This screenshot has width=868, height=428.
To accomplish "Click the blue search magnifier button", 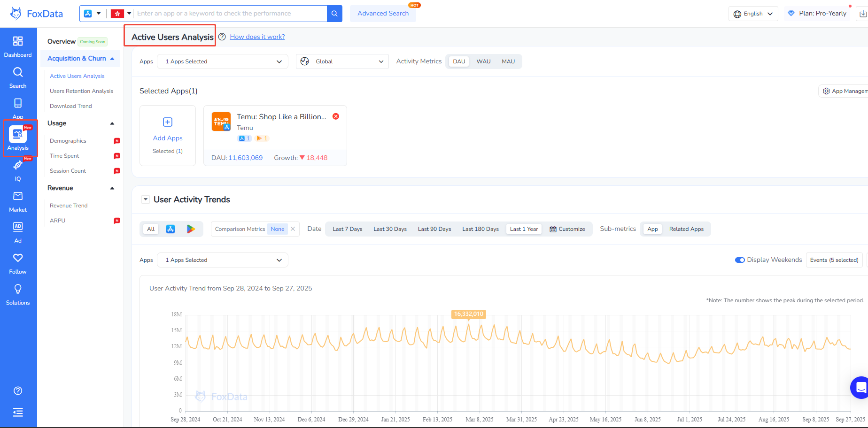I will [334, 14].
